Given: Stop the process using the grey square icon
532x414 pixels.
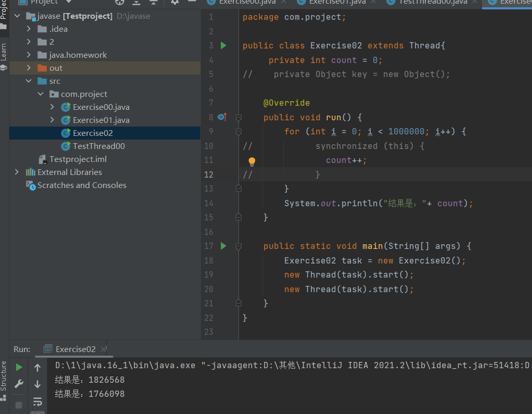Looking at the screenshot, I should 19,405.
